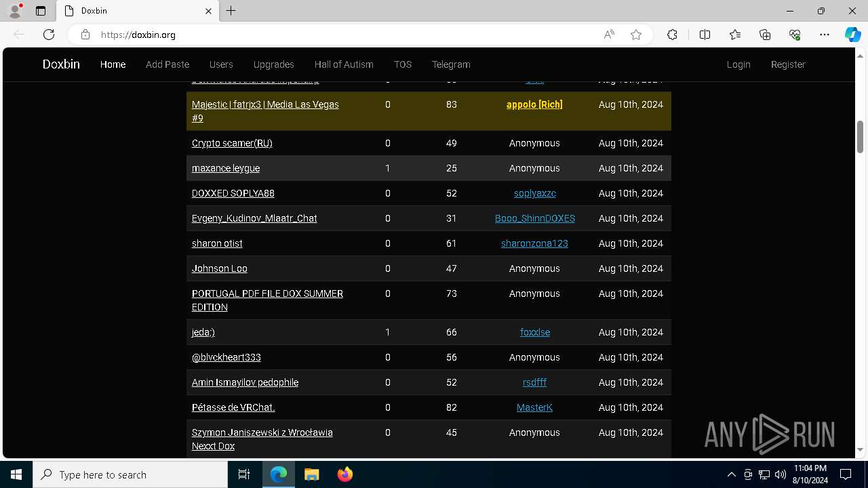The height and width of the screenshot is (488, 868).
Task: Add page to favorites star icon
Action: [636, 35]
